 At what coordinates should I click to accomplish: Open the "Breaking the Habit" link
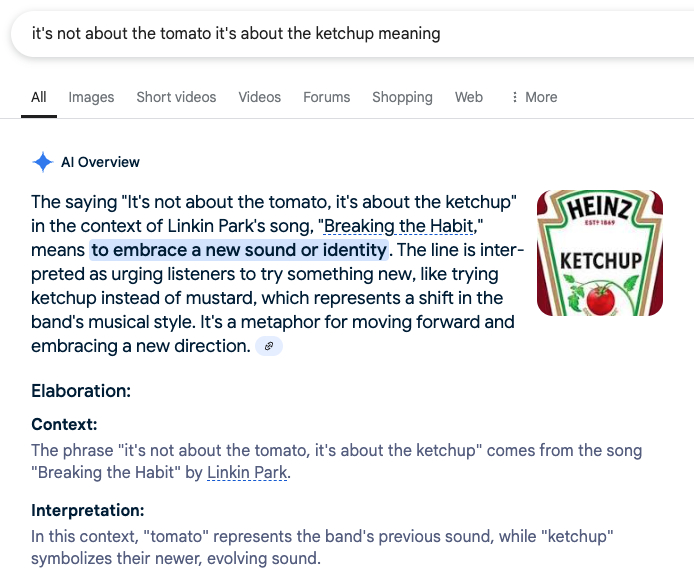click(x=402, y=226)
